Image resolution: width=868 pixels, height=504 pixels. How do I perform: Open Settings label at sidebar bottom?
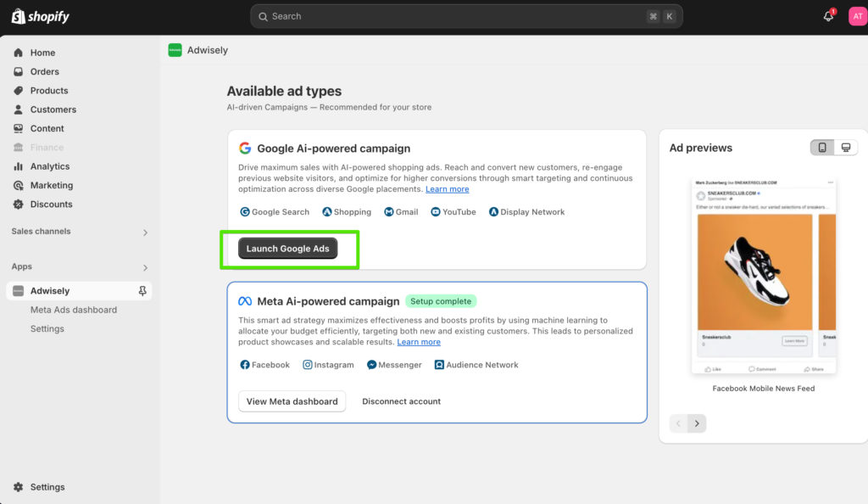(x=47, y=487)
